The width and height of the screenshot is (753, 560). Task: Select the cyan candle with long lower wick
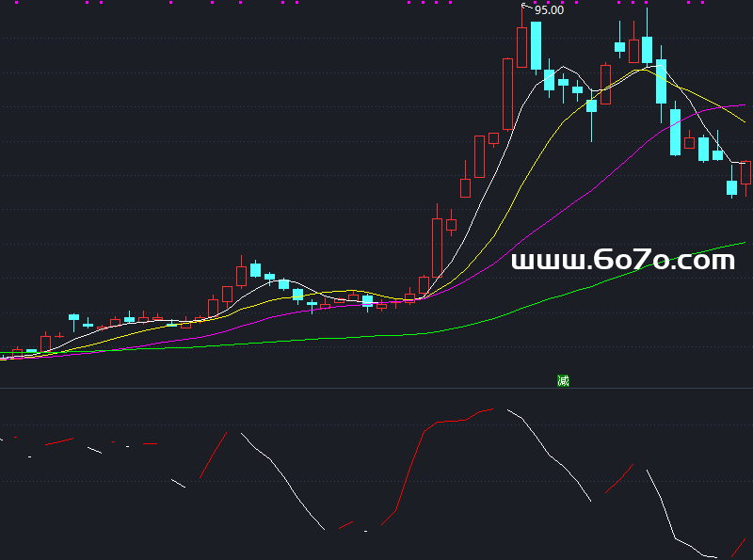[591, 106]
